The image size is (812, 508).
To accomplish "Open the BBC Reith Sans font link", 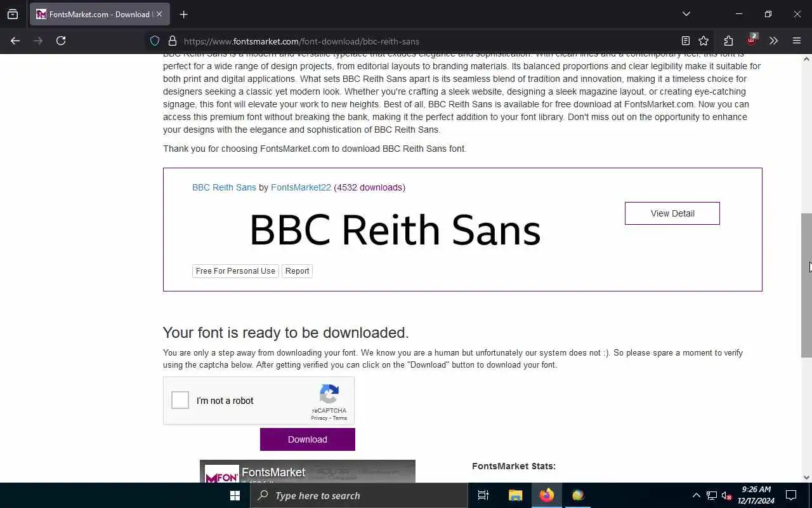I will 224,187.
